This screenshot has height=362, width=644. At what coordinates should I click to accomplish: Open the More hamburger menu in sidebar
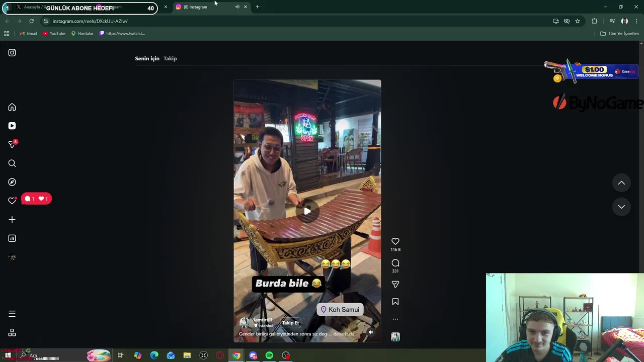[12, 314]
